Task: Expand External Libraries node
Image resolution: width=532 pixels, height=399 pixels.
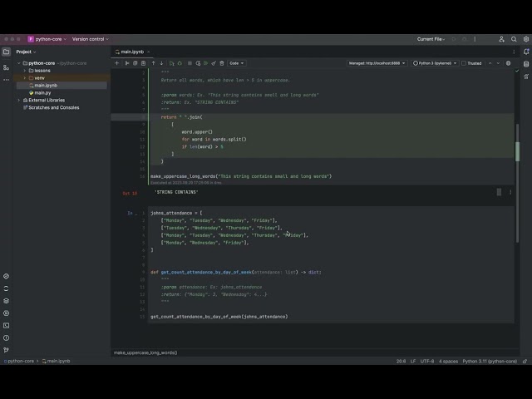Action: pos(19,100)
